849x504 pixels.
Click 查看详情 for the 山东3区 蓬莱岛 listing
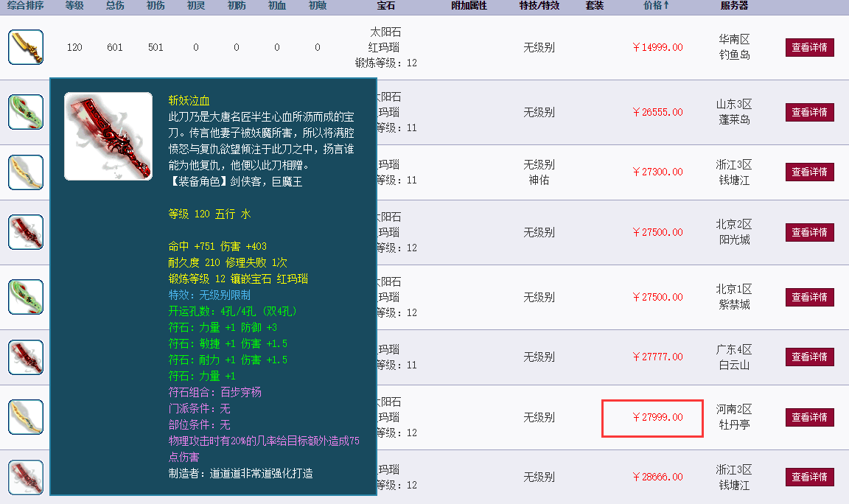click(809, 112)
